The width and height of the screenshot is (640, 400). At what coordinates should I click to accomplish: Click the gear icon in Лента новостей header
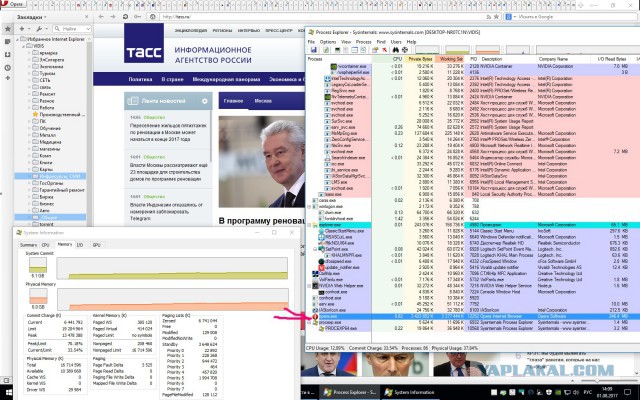pos(204,101)
